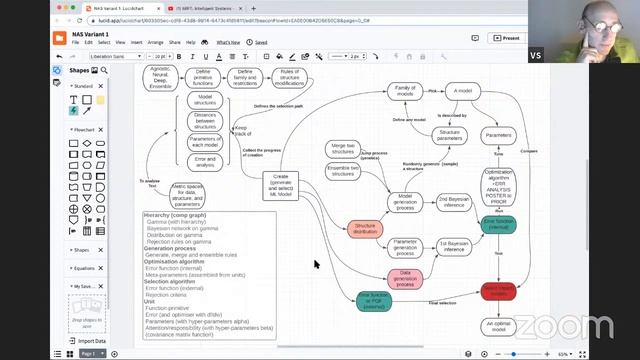
Task: Toggle bold text formatting
Action: [x=179, y=56]
